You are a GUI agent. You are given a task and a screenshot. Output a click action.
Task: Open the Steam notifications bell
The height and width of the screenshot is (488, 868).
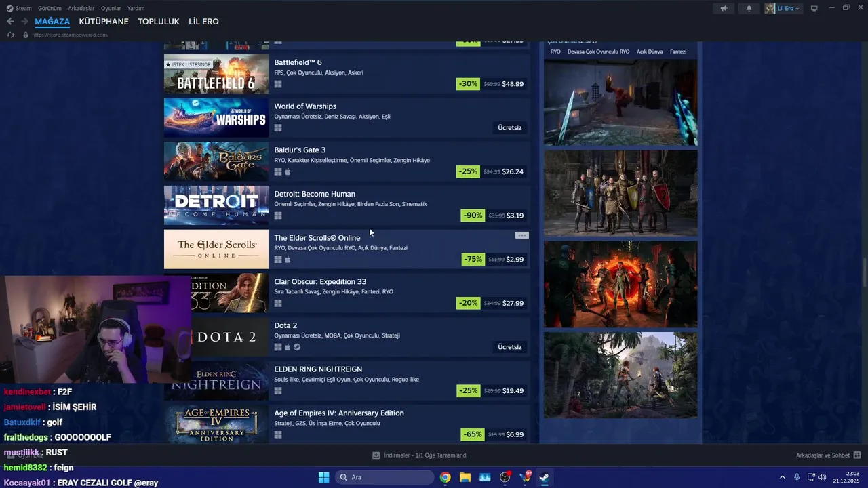pyautogui.click(x=749, y=8)
